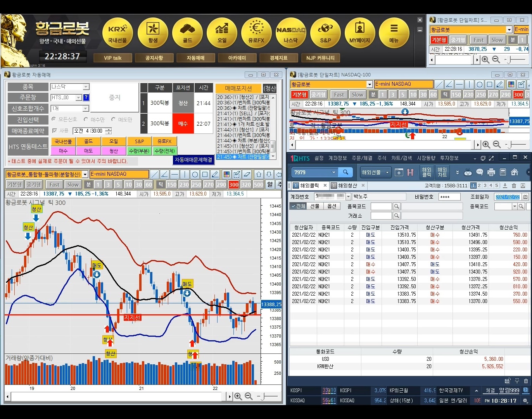Select the 매수만 radio option
This screenshot has height=419, width=532.
94,119
